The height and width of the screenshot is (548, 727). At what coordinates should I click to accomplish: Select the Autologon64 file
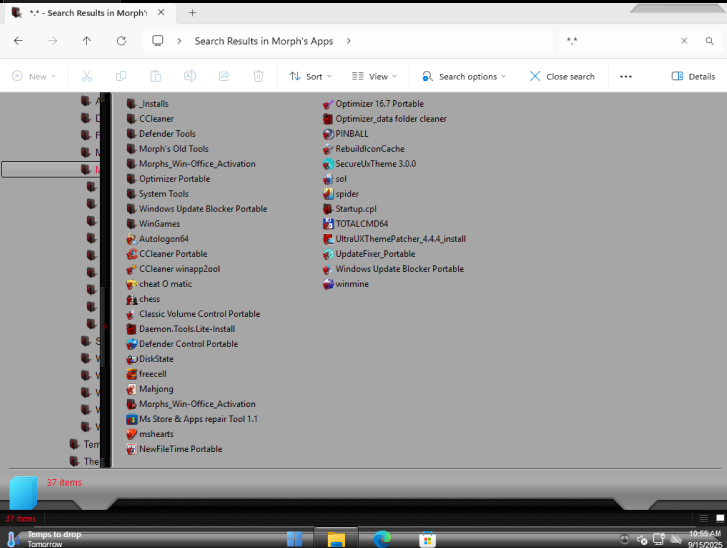click(158, 239)
